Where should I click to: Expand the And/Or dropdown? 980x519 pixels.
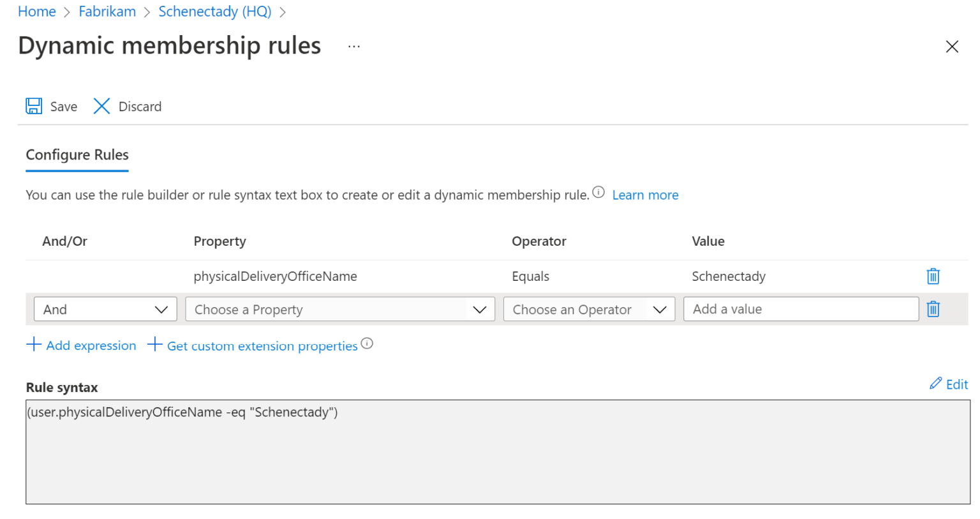click(105, 310)
